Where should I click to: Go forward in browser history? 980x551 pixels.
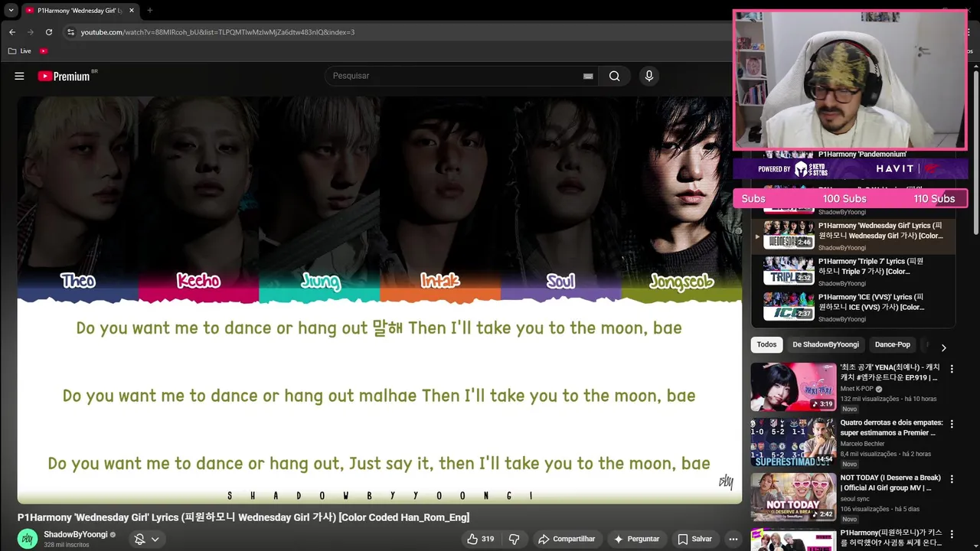coord(31,32)
